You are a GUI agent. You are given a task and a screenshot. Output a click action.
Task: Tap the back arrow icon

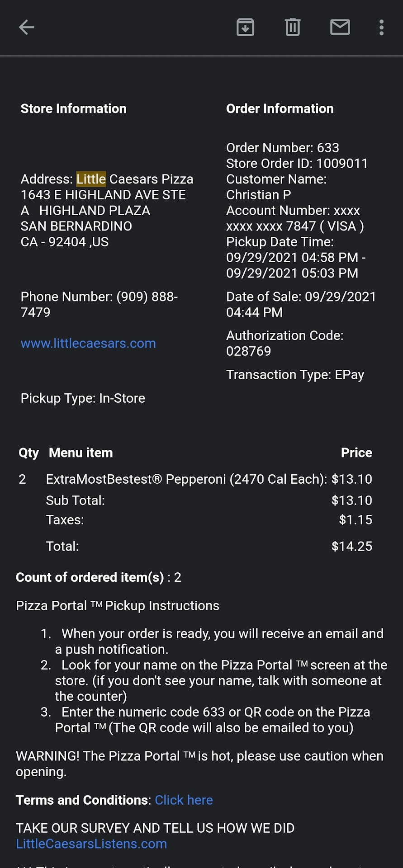click(x=27, y=28)
